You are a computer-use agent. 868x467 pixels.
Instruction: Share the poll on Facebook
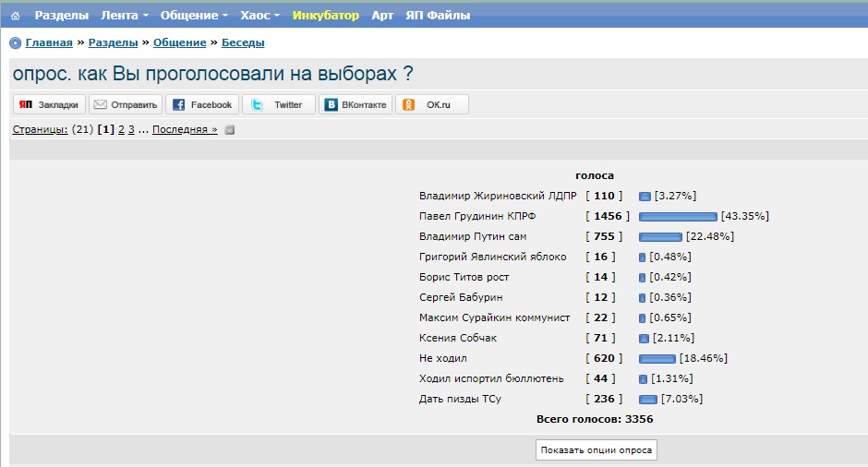point(202,104)
